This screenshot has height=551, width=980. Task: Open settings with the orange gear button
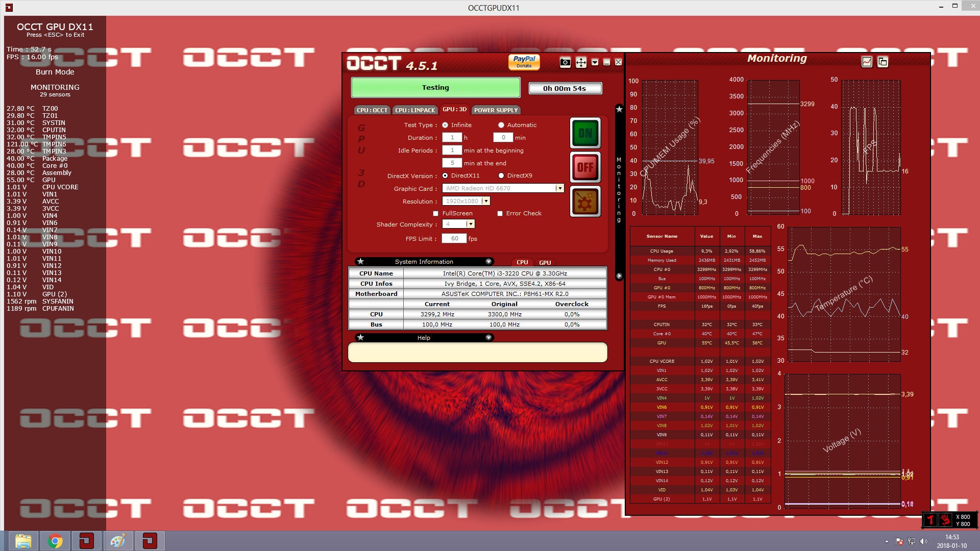pos(585,201)
